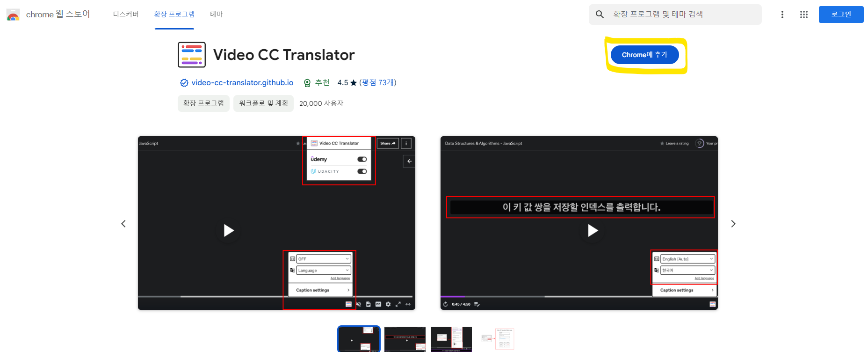Play the first screenshot video preview
Screen dimensions: 868x352
pos(228,230)
